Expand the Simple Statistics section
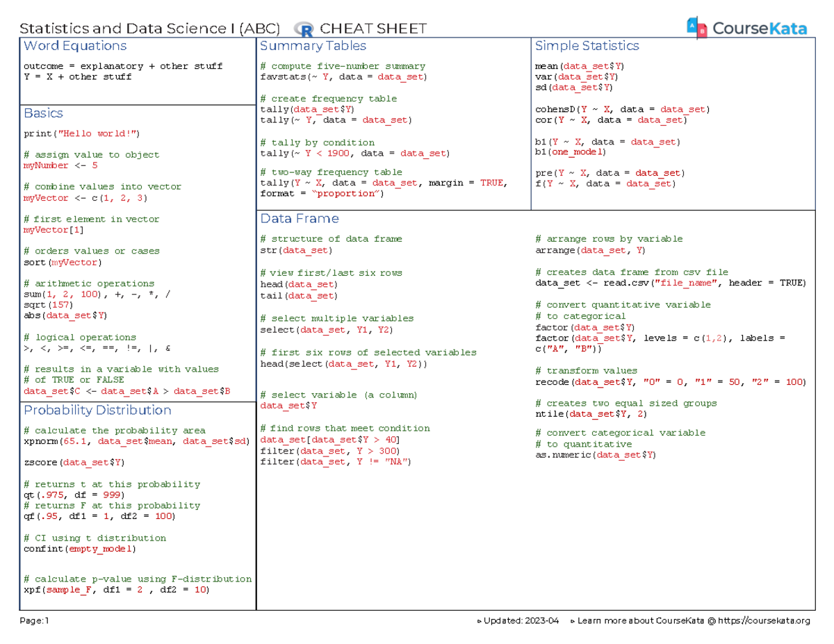The image size is (834, 644). point(586,46)
